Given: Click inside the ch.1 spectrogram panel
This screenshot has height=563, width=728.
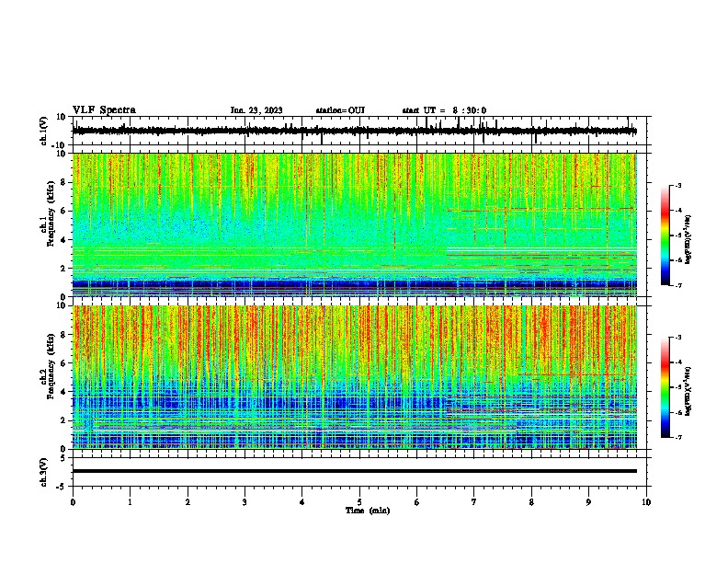Looking at the screenshot, I should tap(354, 224).
